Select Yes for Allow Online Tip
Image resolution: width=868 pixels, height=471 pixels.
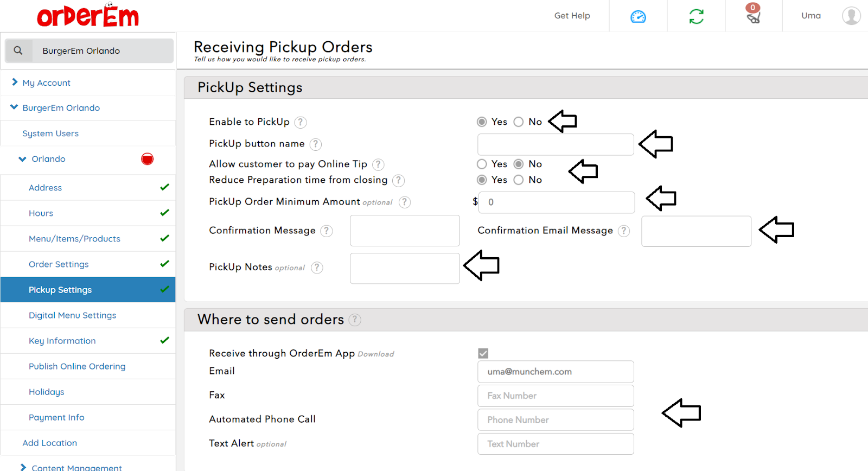(482, 164)
